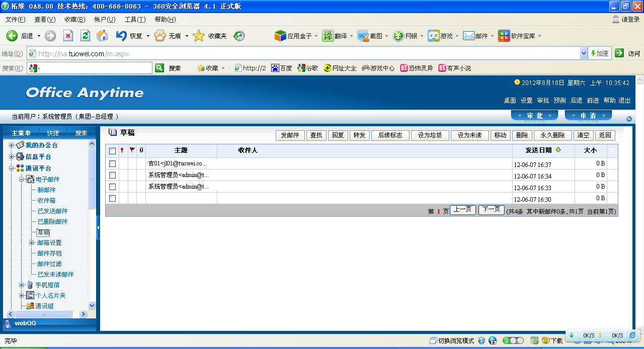Select checkbox of draft dated 12-06-07 16:30

113,198
